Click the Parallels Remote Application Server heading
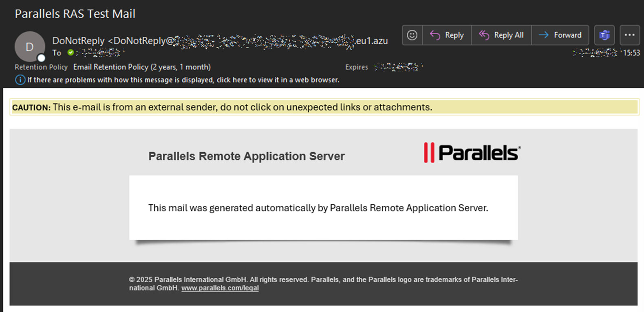 pyautogui.click(x=247, y=156)
